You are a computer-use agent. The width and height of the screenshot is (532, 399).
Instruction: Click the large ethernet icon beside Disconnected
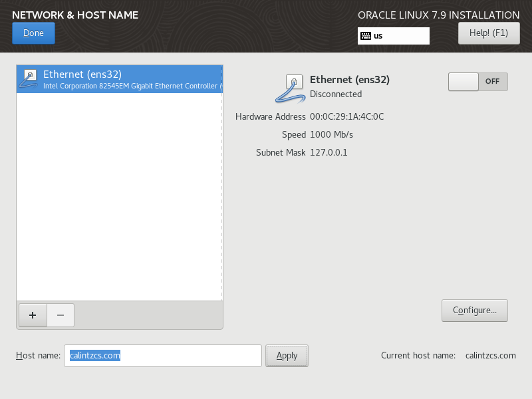click(x=290, y=88)
